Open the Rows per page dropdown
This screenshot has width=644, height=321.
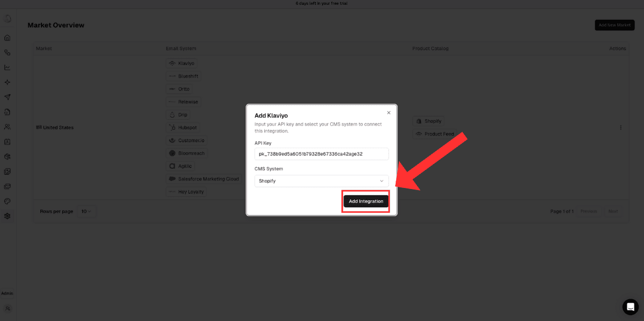(x=87, y=211)
